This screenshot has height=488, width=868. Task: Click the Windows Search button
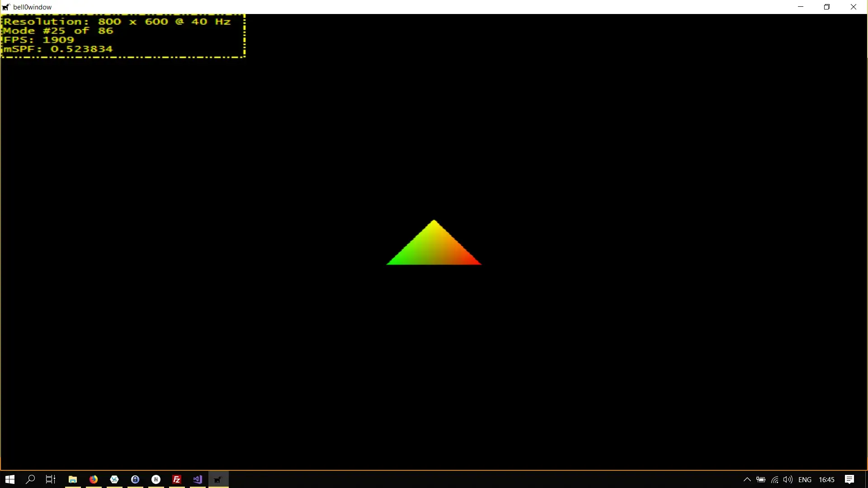point(30,479)
